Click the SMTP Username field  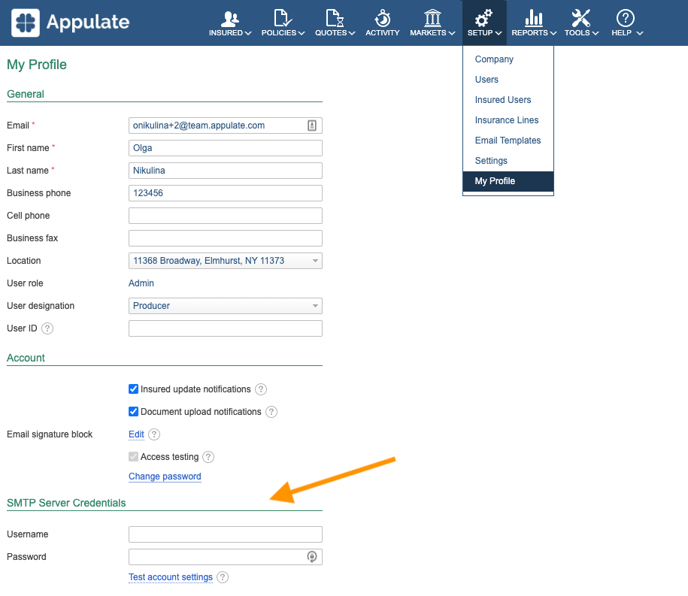(x=225, y=534)
